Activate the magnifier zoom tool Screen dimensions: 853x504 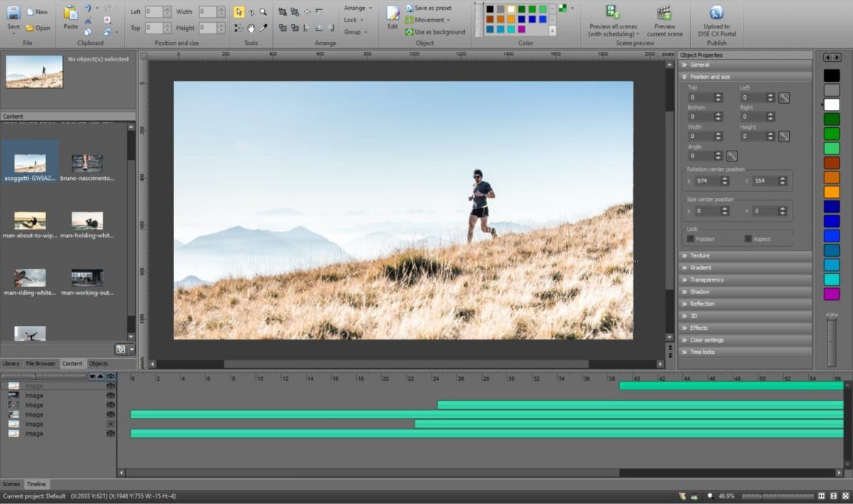[x=264, y=12]
